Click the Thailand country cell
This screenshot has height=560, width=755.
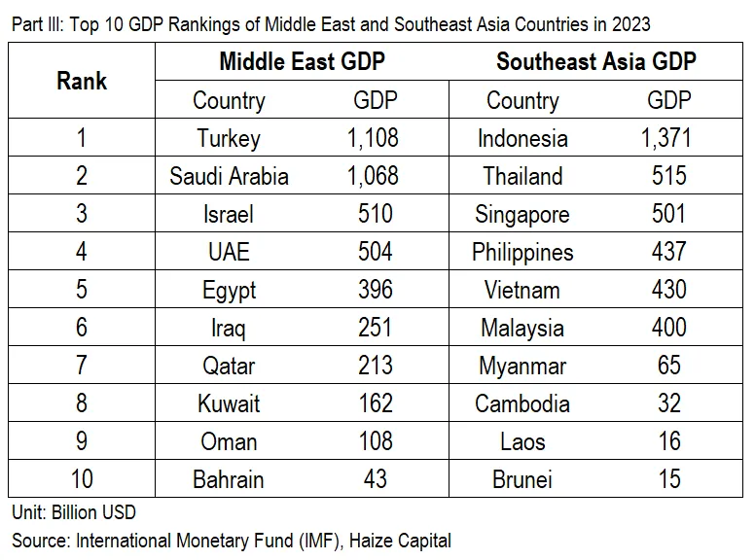click(x=522, y=176)
